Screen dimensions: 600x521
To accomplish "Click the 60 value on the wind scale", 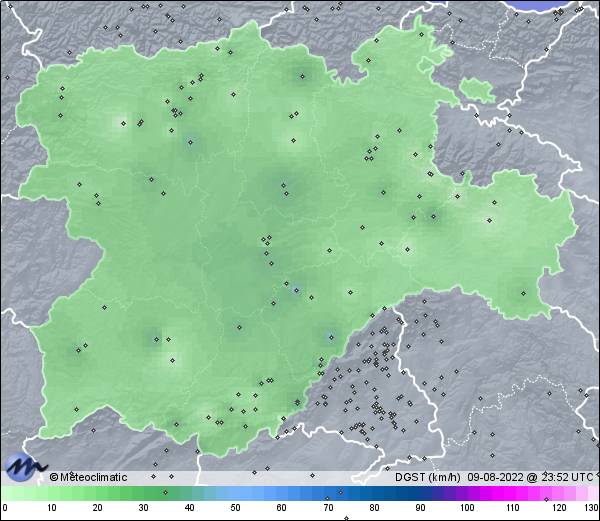I will pos(282,508).
